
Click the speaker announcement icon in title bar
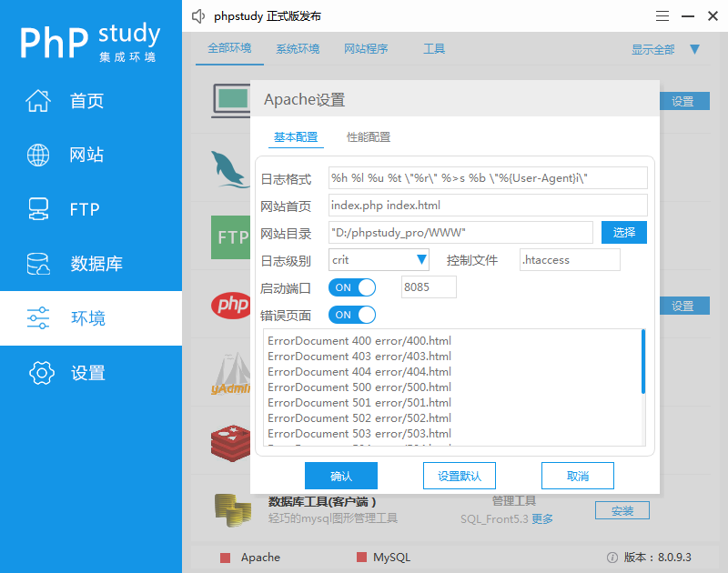(x=198, y=16)
